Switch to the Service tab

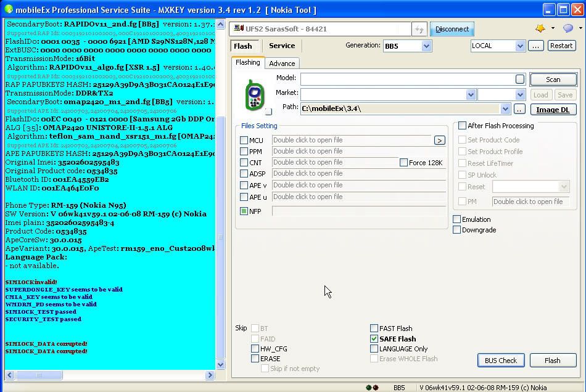[282, 46]
